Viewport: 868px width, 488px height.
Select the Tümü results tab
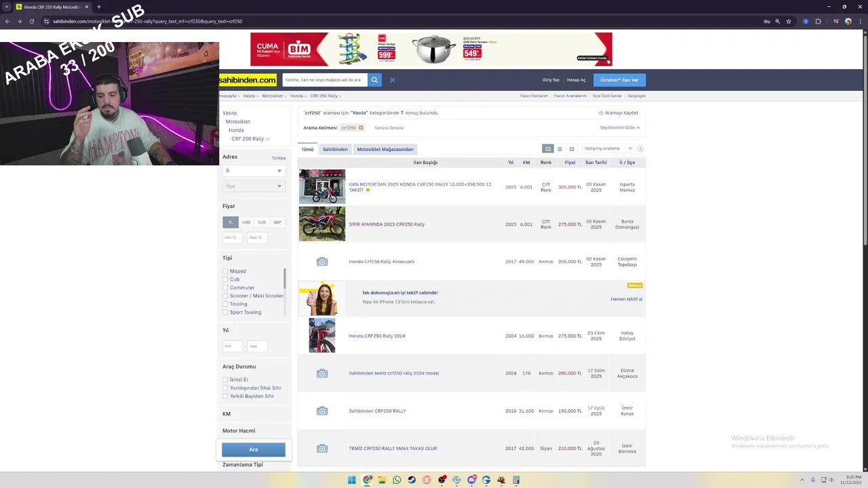308,149
